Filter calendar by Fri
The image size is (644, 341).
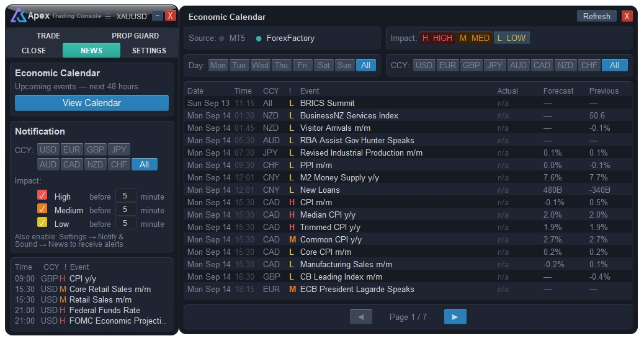coord(302,65)
